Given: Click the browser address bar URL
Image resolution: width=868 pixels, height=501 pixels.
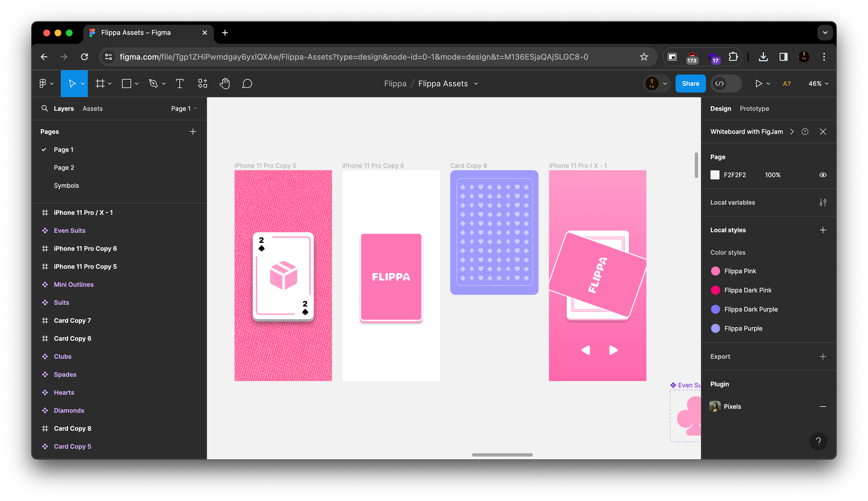Looking at the screenshot, I should (x=354, y=57).
